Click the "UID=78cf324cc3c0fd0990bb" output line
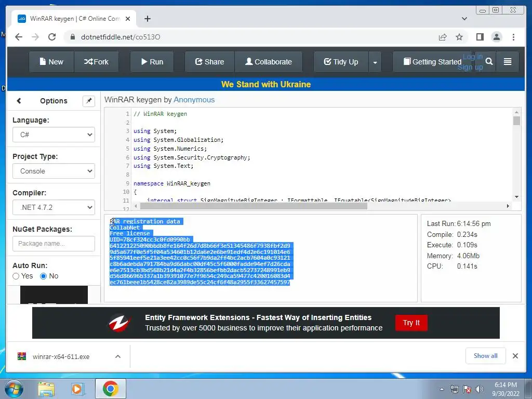The height and width of the screenshot is (399, 532). click(x=150, y=240)
